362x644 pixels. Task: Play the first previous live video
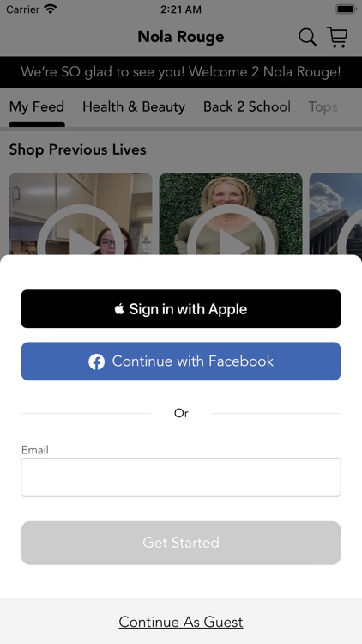(81, 214)
